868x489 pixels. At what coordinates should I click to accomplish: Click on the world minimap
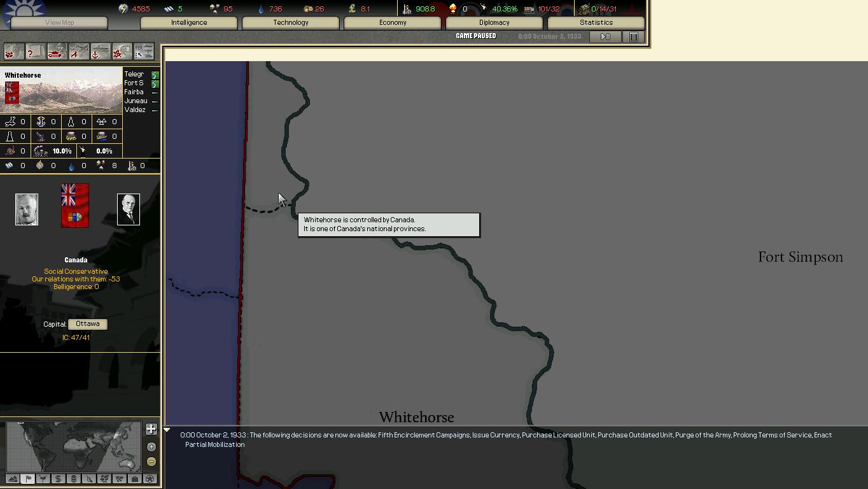[x=73, y=446]
